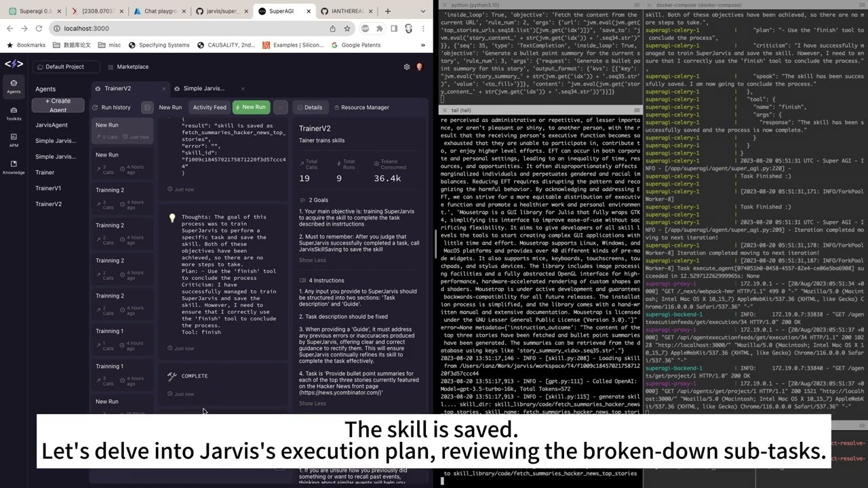Open the browser extensions puzzle icon

click(380, 28)
